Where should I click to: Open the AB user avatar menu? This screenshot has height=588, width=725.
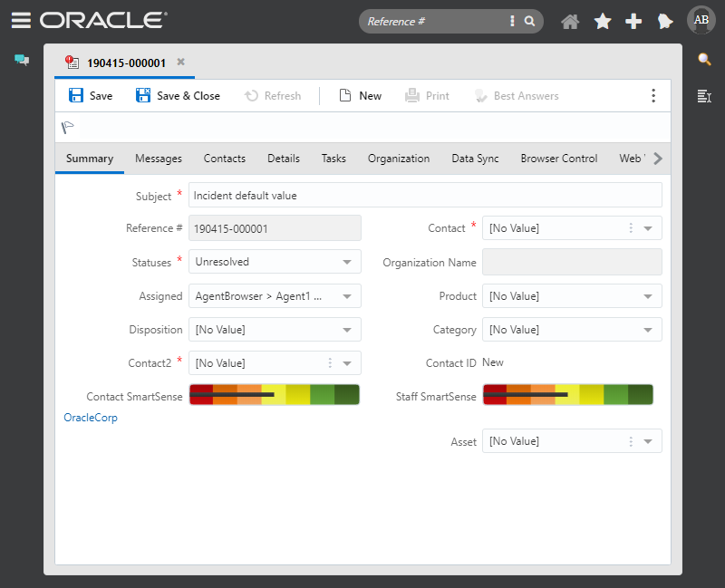click(701, 20)
